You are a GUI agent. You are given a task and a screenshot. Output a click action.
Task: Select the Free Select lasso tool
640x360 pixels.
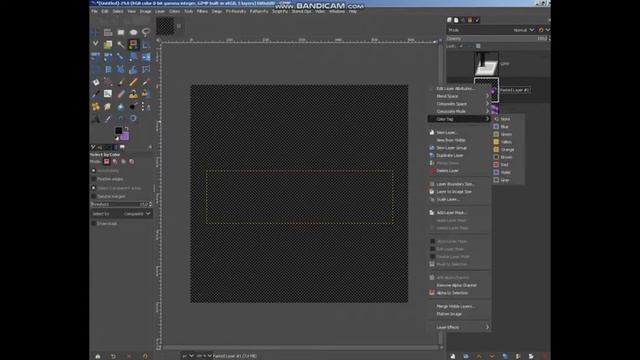[x=146, y=32]
